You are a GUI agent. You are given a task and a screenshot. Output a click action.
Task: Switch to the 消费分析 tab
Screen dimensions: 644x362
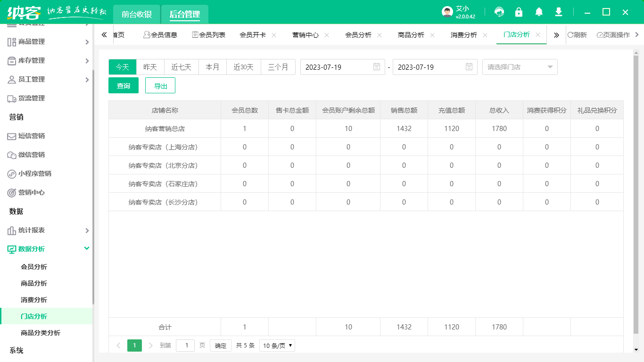tap(464, 34)
